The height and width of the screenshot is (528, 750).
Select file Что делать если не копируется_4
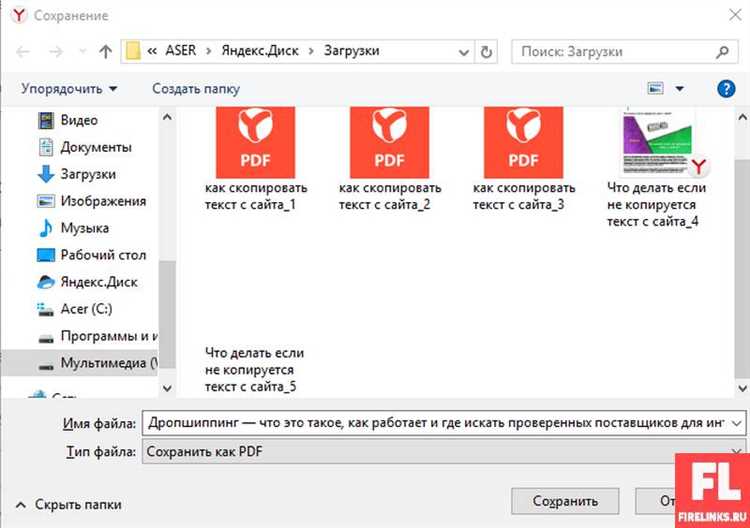point(657,167)
